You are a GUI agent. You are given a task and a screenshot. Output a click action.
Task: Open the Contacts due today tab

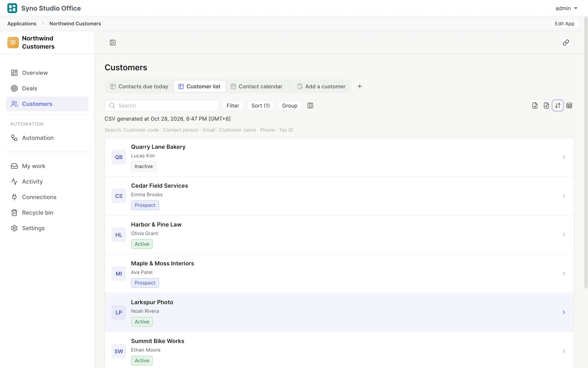139,86
